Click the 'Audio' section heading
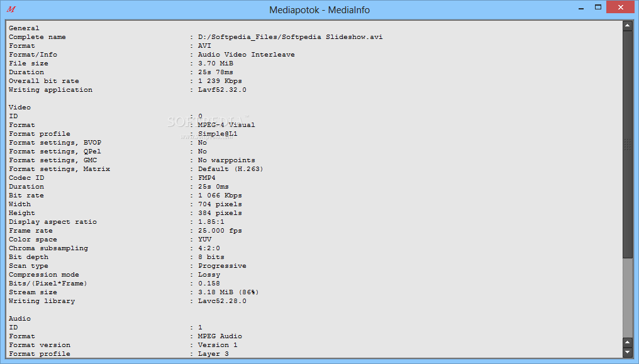The width and height of the screenshot is (639, 364). [19, 318]
